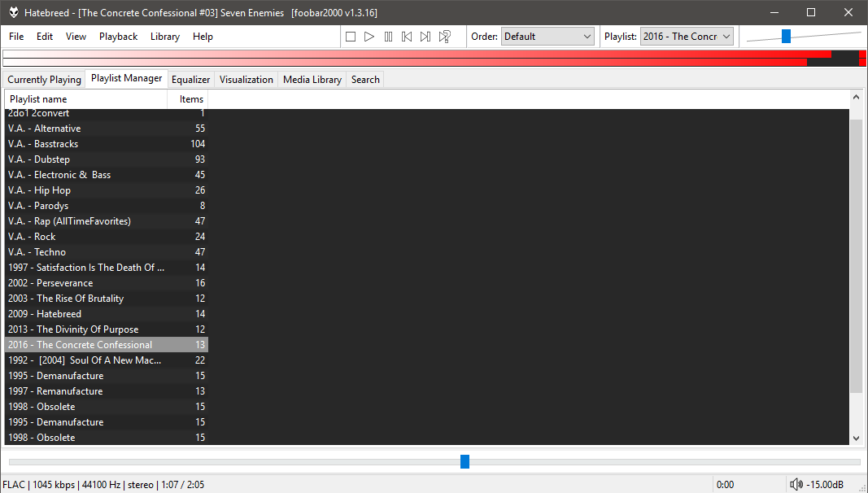Select playlist "V.A. - Rock"
The height and width of the screenshot is (493, 868).
(x=107, y=237)
